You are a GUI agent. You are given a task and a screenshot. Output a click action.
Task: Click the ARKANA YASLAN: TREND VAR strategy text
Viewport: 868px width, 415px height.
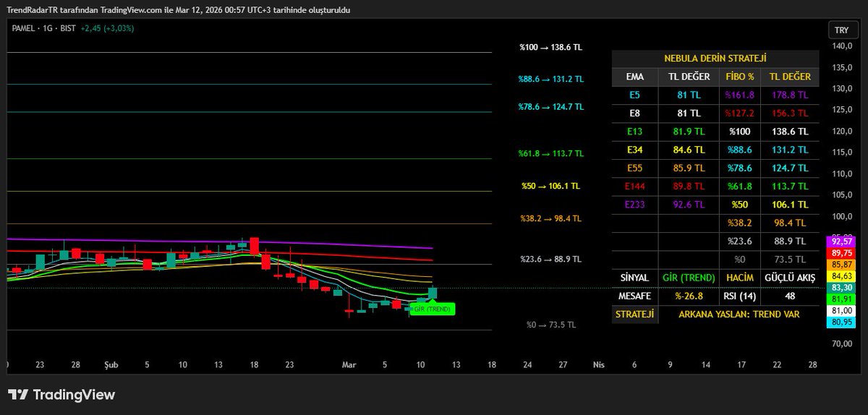point(739,315)
